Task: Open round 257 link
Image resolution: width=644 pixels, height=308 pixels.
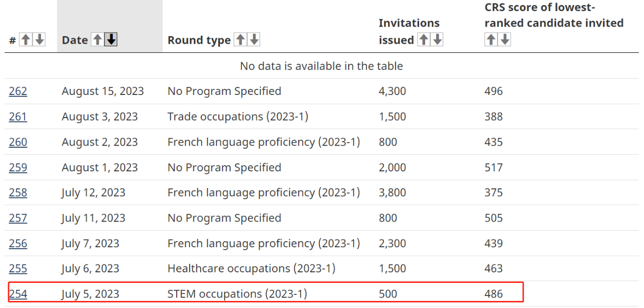Action: pyautogui.click(x=18, y=218)
